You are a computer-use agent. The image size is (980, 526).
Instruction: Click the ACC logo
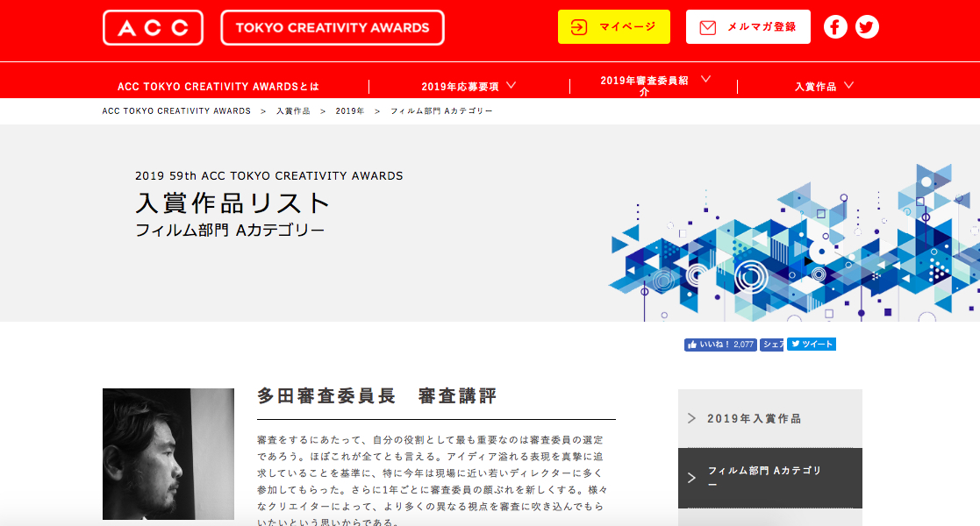click(x=154, y=27)
